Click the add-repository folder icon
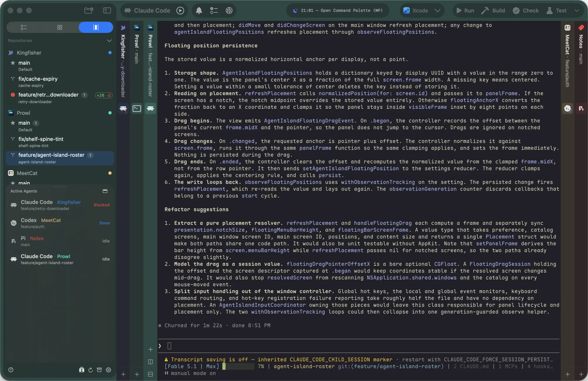Viewport: 588px width, 381px height. tap(88, 11)
